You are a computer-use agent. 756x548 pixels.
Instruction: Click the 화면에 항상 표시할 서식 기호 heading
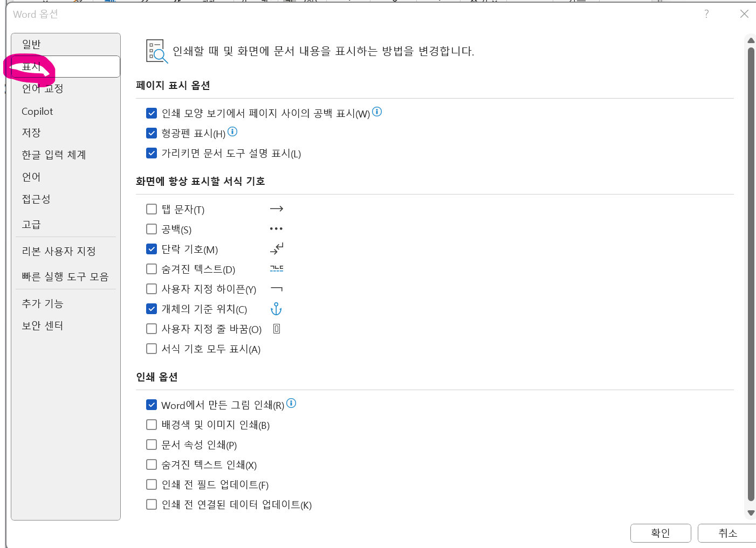click(201, 181)
